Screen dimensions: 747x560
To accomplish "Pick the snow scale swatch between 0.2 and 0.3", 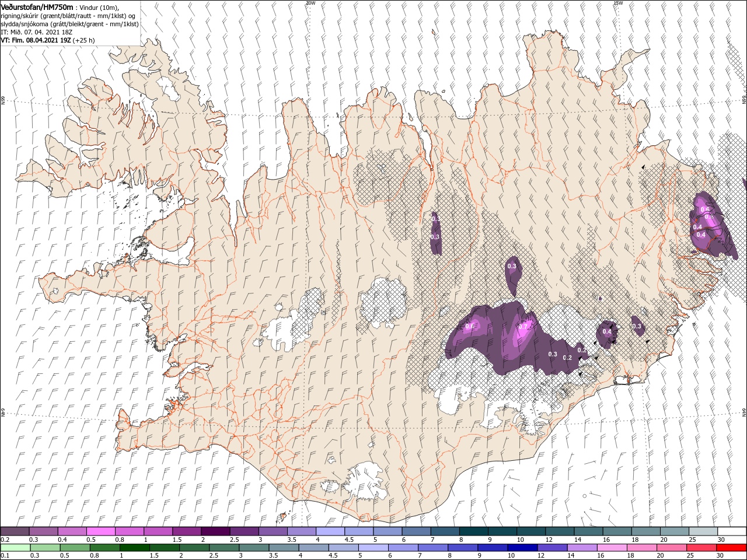I will tap(15, 531).
